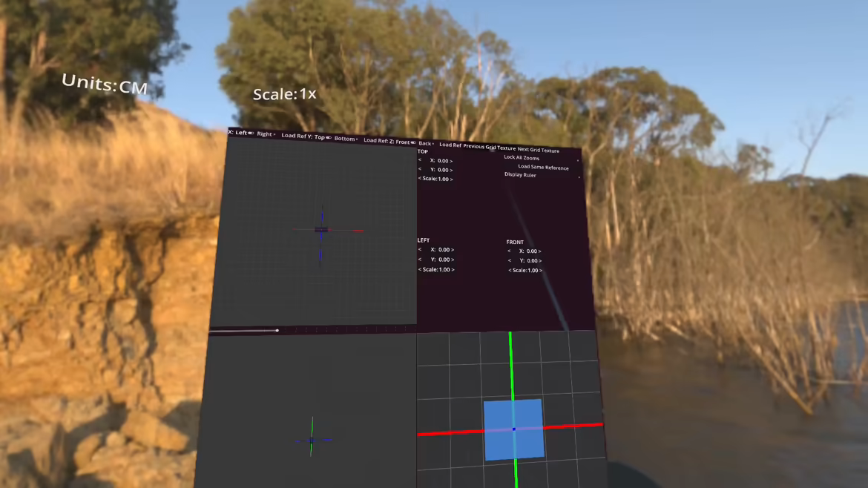This screenshot has height=488, width=868.
Task: Toggle the X: Left view switch
Action: 251,133
